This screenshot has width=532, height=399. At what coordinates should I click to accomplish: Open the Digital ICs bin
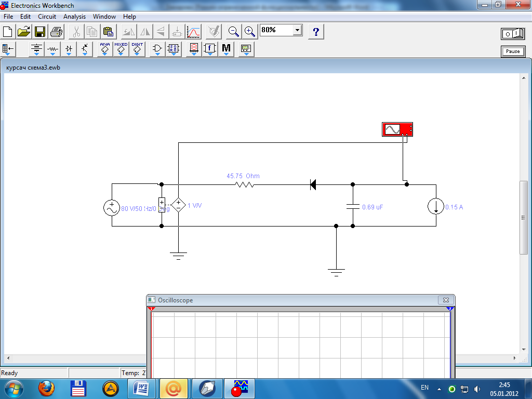(x=137, y=49)
